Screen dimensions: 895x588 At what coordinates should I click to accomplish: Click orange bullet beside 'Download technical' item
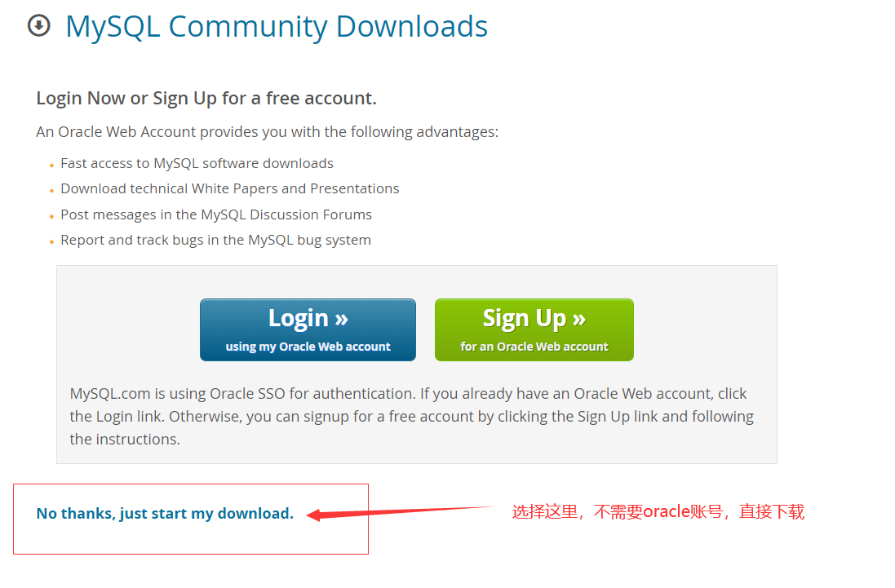[51, 191]
